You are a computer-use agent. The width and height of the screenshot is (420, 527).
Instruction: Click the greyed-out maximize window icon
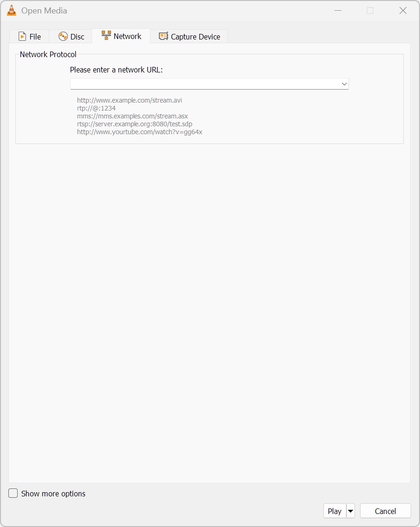coord(370,11)
